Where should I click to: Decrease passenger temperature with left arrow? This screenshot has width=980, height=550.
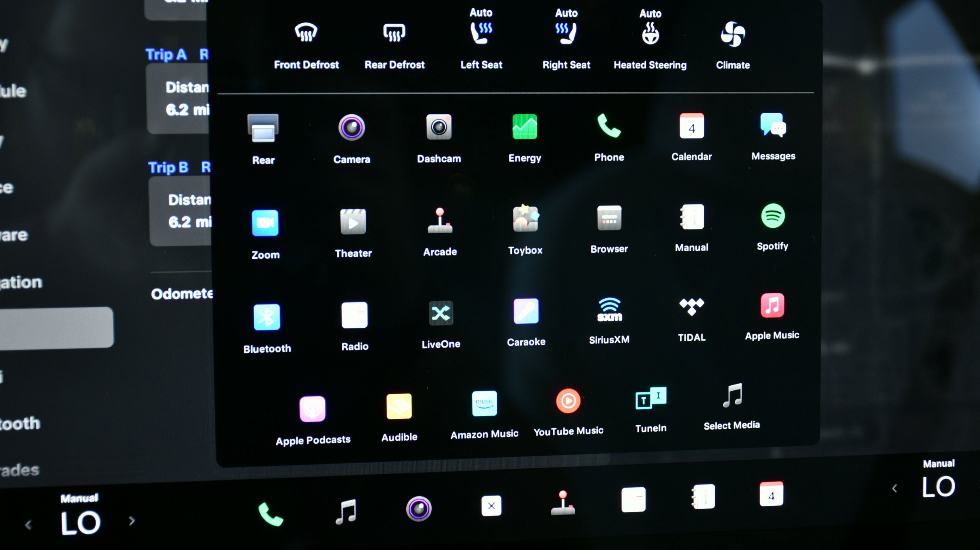894,489
